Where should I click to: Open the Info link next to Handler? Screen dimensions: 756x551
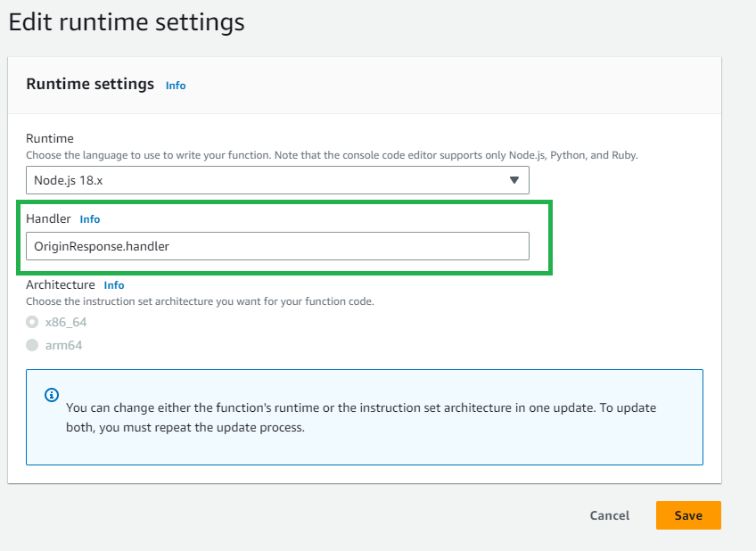(x=90, y=219)
